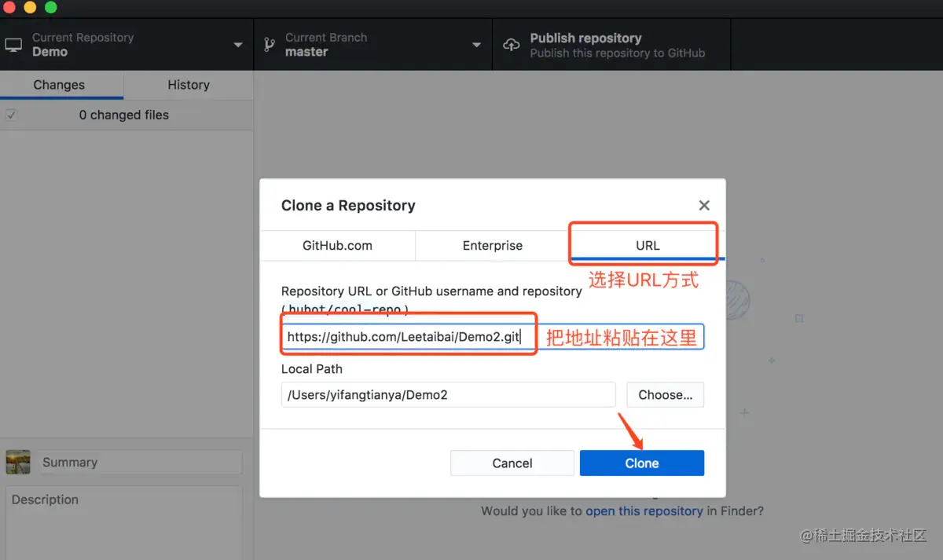The height and width of the screenshot is (560, 943).
Task: Click the 'Local Path' label
Action: tap(312, 368)
